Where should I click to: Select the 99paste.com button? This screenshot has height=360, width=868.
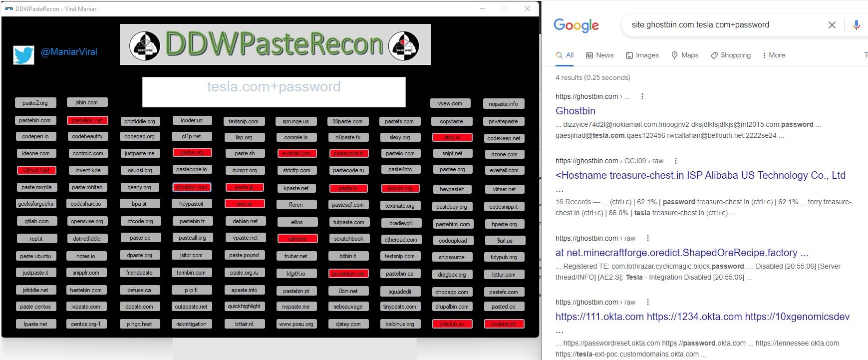coord(348,121)
